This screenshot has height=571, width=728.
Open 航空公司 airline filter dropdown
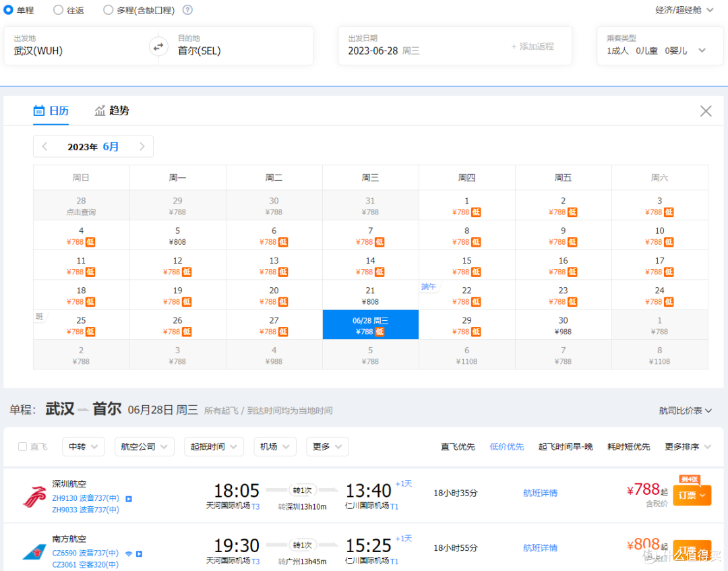point(144,446)
